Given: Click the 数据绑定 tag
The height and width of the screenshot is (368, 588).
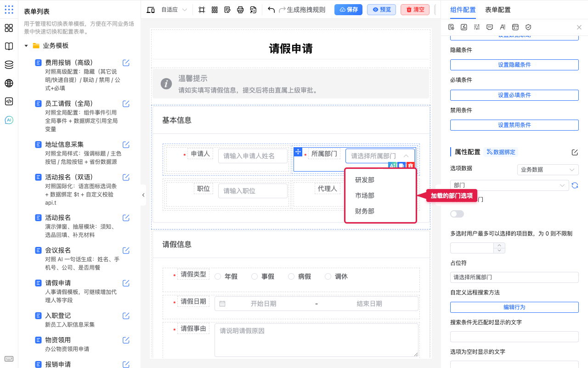Looking at the screenshot, I should coord(501,152).
